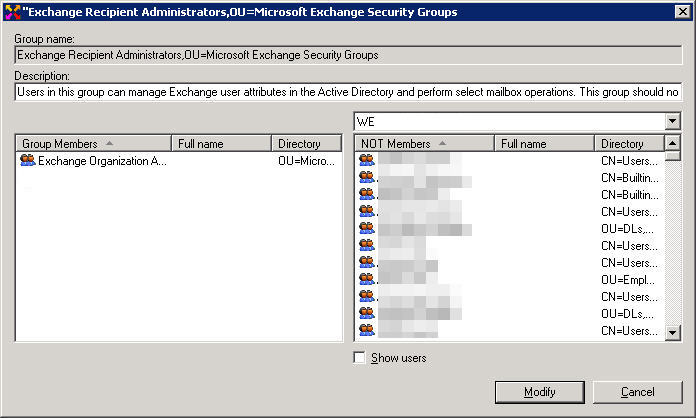The width and height of the screenshot is (696, 418).
Task: Click the Description text field
Action: click(x=348, y=92)
